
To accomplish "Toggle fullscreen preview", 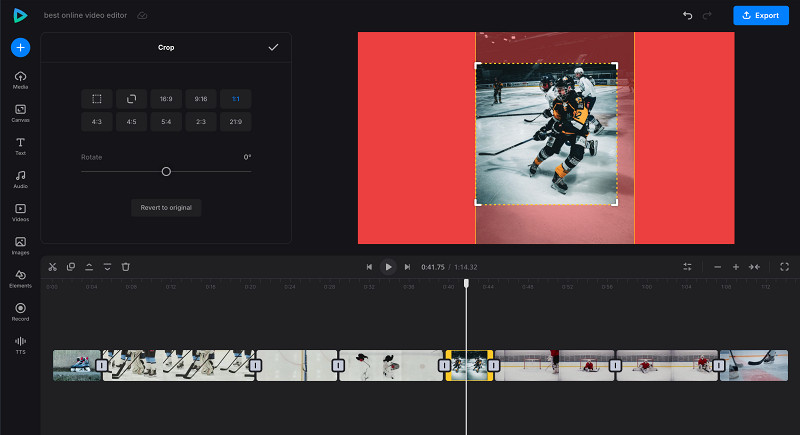I will [785, 267].
